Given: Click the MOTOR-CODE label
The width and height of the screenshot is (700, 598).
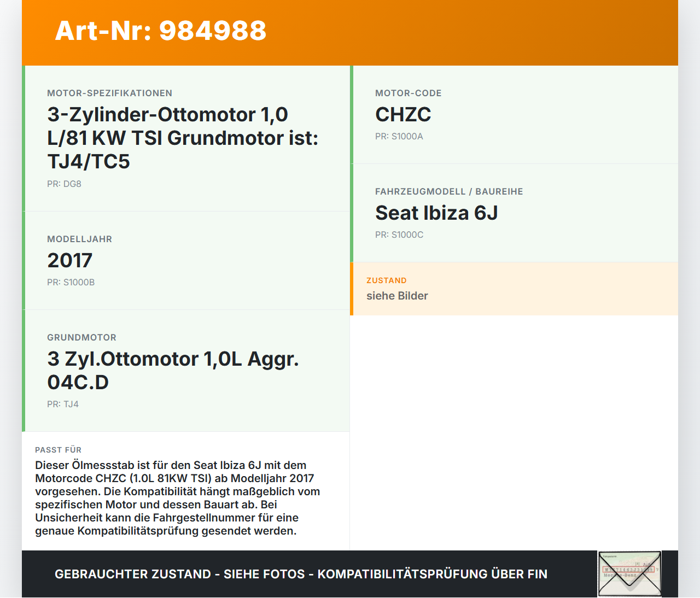Looking at the screenshot, I should pyautogui.click(x=408, y=93).
